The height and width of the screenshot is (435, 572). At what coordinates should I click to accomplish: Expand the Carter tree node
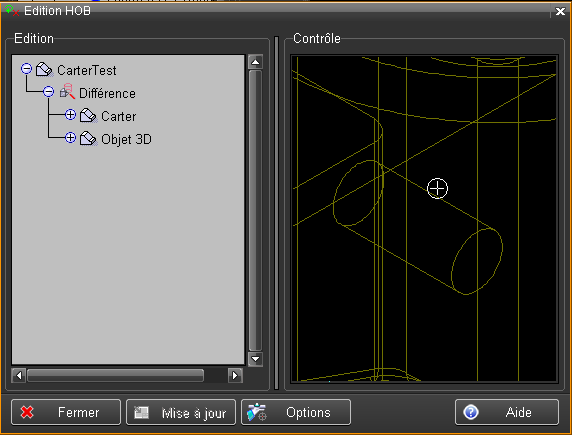pos(70,115)
